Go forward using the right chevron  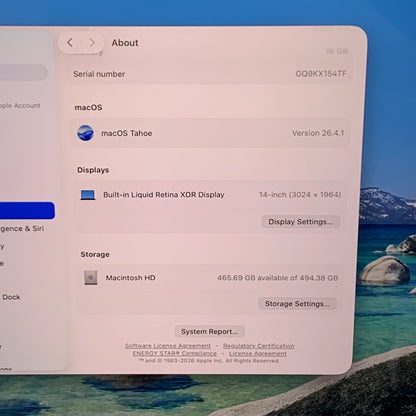coord(92,42)
